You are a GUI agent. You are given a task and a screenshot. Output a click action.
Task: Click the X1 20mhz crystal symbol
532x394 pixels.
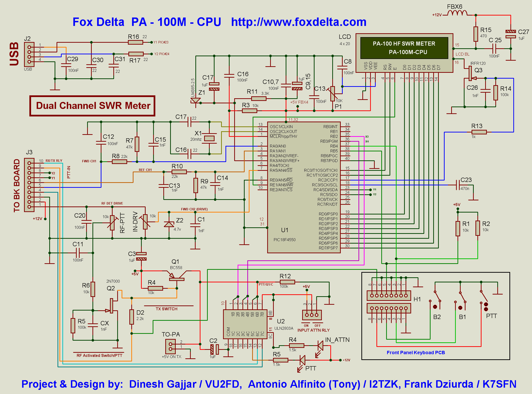tap(209, 138)
